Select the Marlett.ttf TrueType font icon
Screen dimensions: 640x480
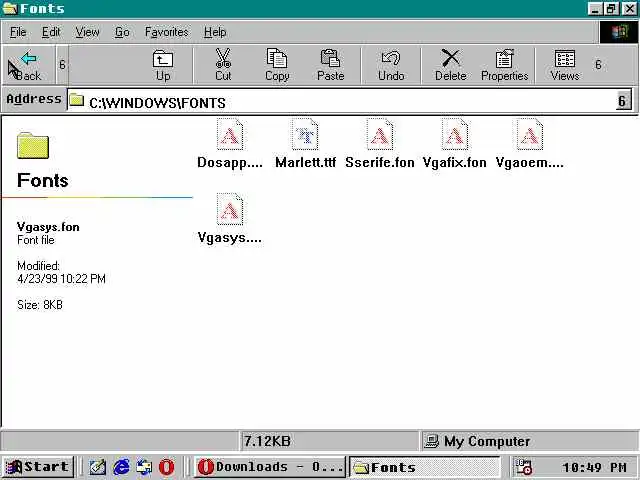point(305,134)
